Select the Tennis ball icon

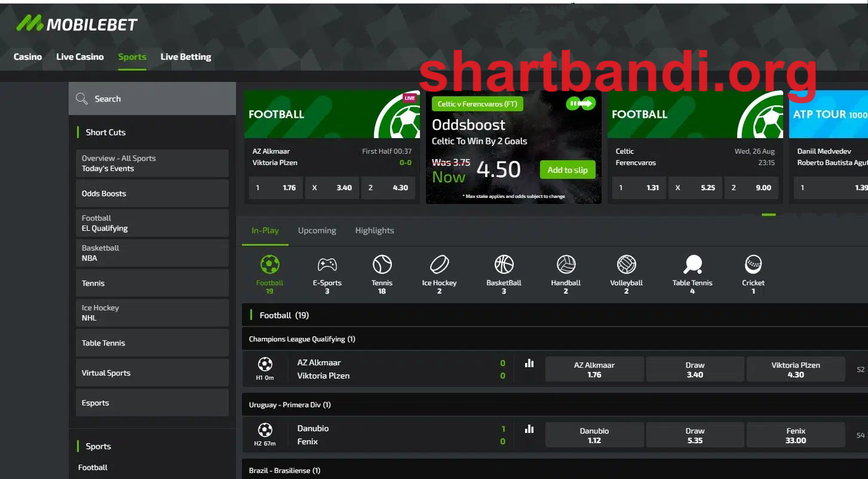click(x=382, y=264)
